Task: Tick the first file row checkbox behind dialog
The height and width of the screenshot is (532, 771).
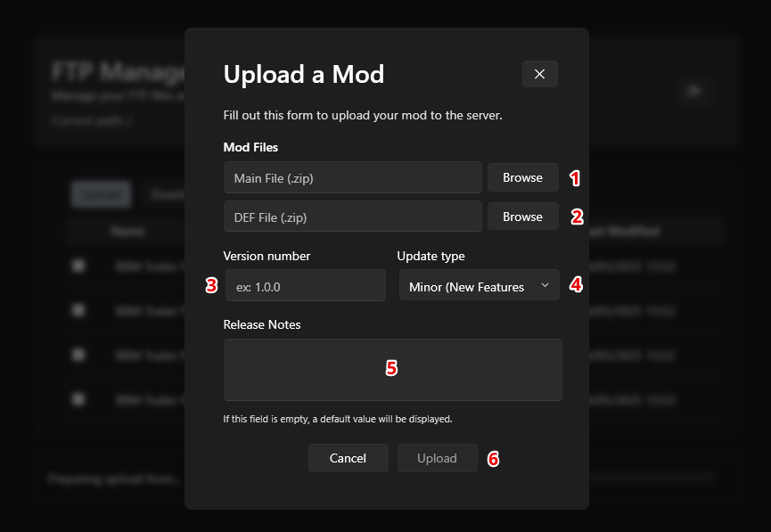Action: (x=78, y=266)
